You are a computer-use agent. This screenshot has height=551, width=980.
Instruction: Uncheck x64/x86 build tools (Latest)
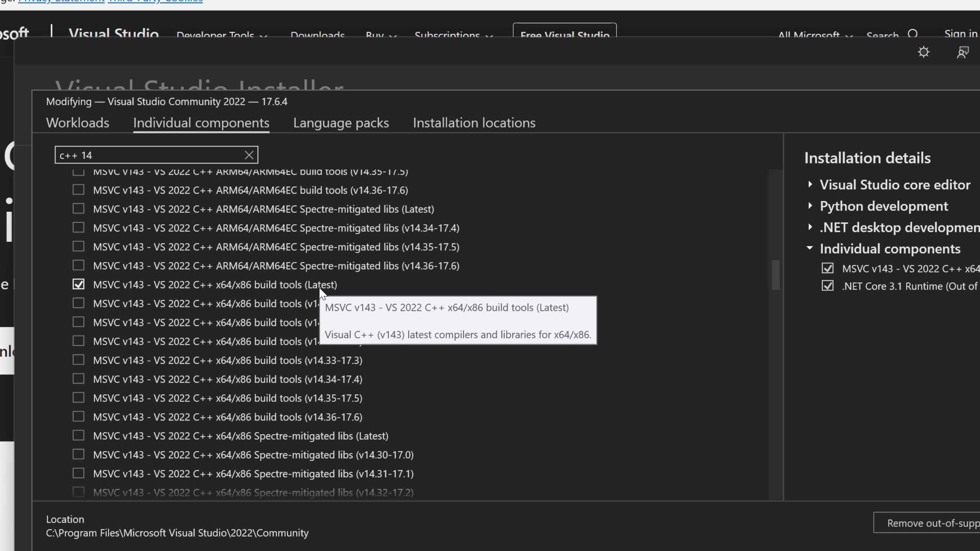[78, 284]
